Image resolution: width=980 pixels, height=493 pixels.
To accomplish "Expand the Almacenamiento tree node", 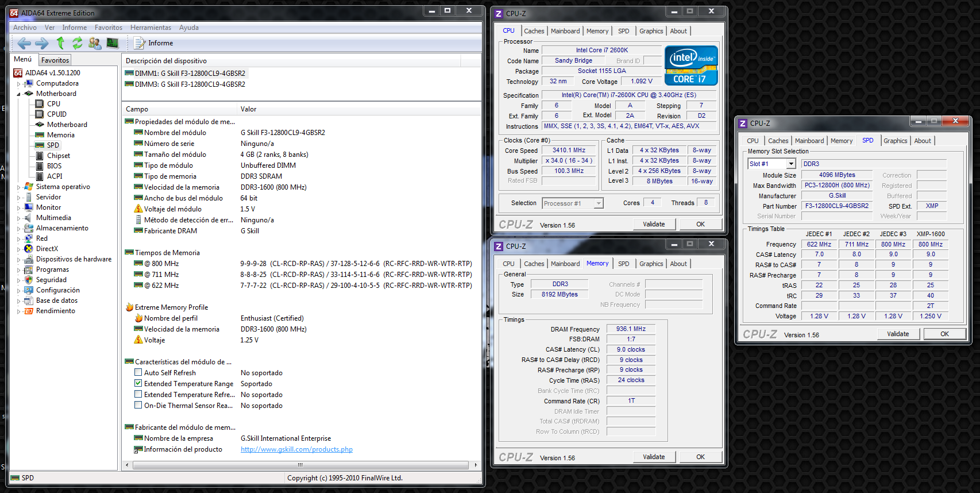I will [18, 229].
